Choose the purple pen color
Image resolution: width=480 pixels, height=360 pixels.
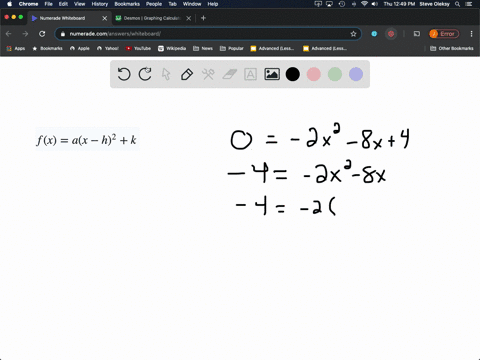pyautogui.click(x=356, y=74)
